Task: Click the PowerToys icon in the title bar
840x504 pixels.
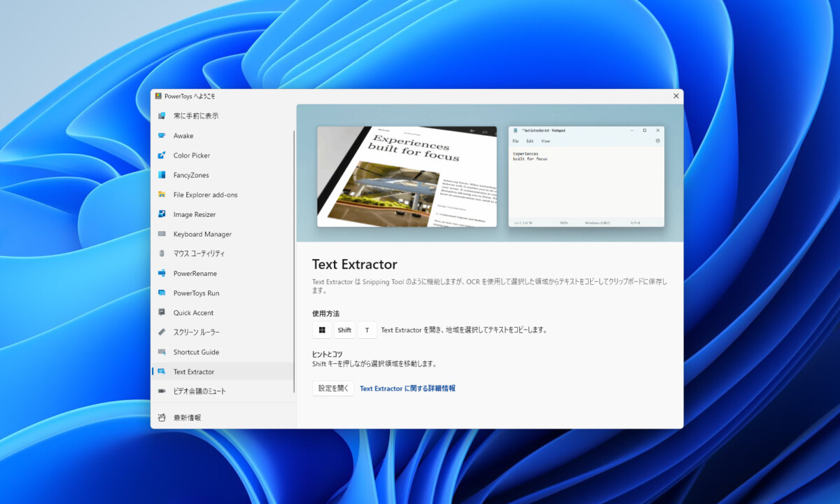Action: (159, 96)
